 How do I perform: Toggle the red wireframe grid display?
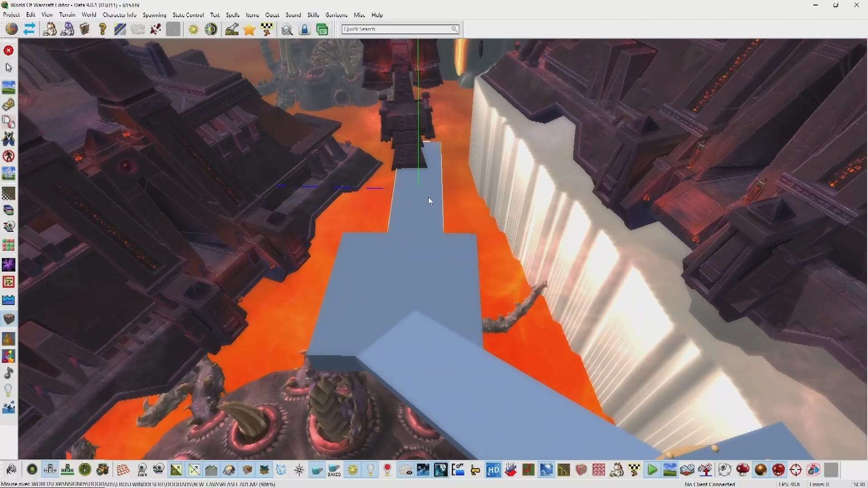click(123, 470)
